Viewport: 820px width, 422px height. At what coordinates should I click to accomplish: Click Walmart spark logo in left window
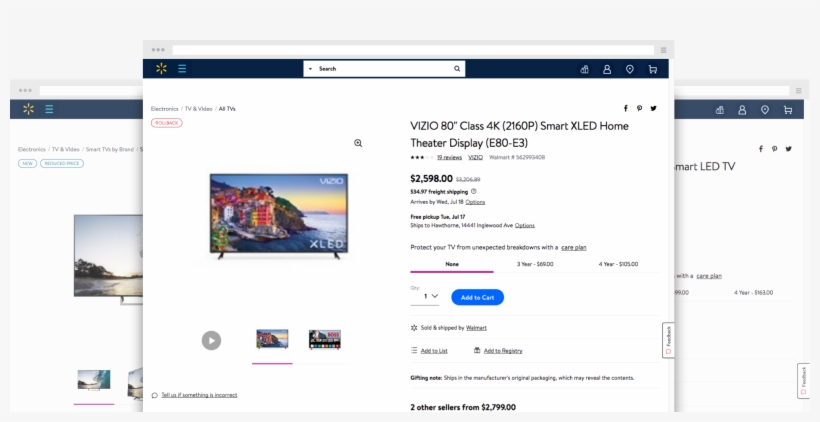(x=28, y=109)
